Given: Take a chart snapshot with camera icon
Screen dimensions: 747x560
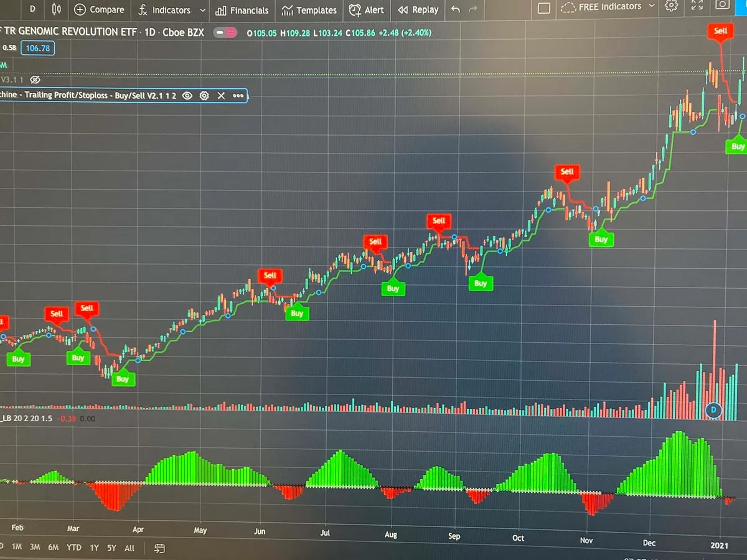Looking at the screenshot, I should [722, 5].
